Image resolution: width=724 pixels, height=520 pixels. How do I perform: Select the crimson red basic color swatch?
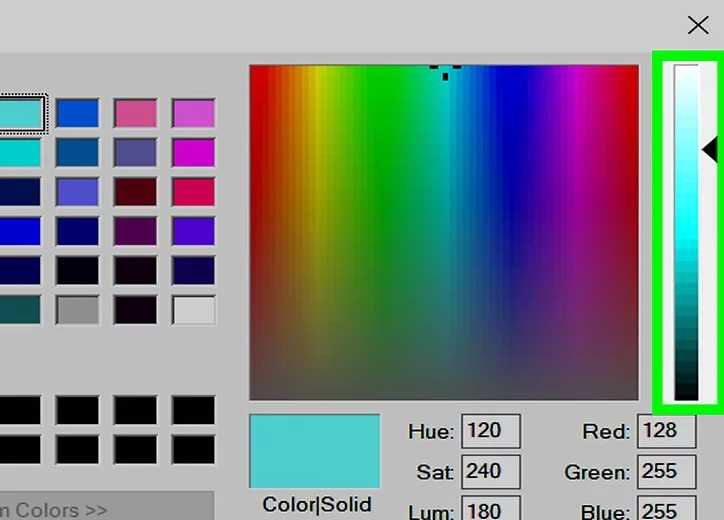193,192
